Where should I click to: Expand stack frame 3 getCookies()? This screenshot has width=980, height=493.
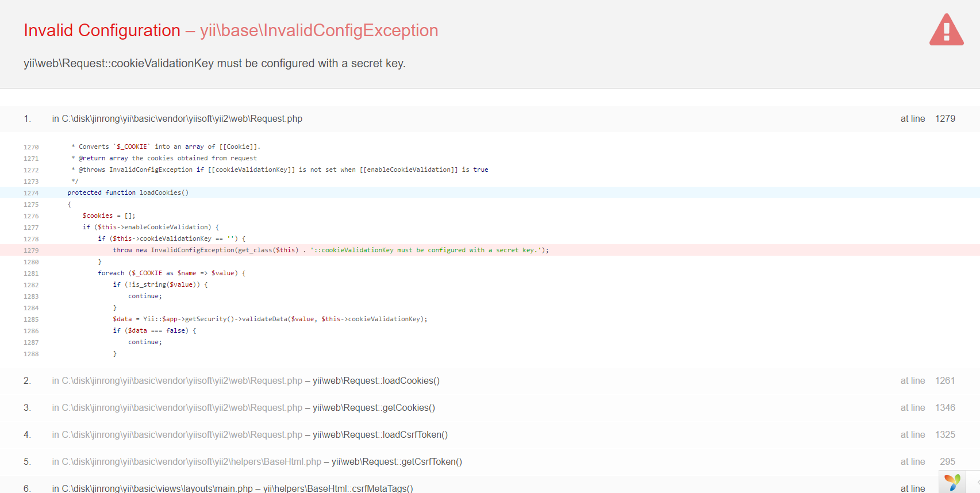(x=490, y=408)
